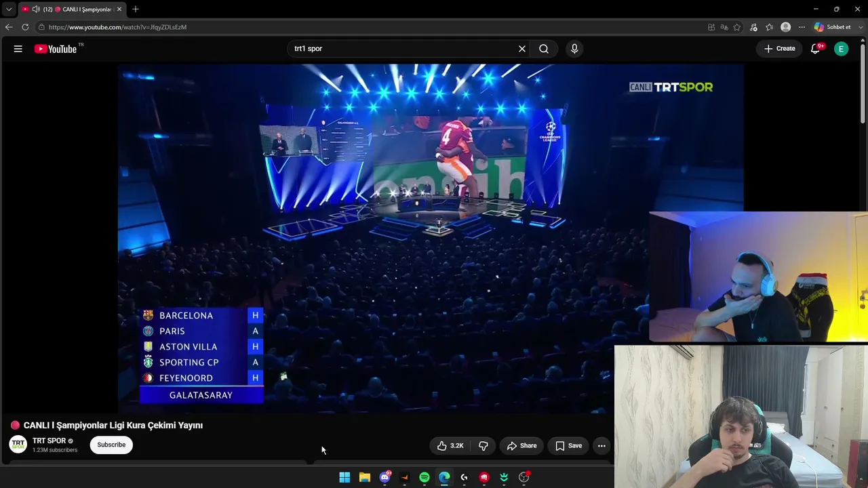Share the live video
The width and height of the screenshot is (868, 488).
[522, 446]
